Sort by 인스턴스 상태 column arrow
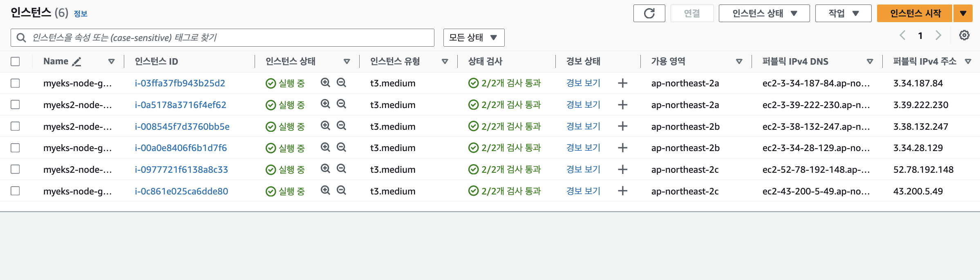980x280 pixels. pyautogui.click(x=347, y=61)
